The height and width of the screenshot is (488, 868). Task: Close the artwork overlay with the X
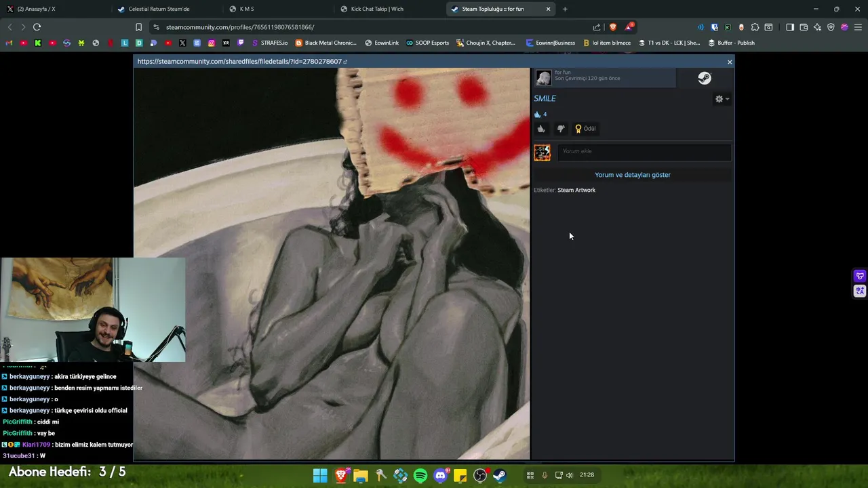730,62
